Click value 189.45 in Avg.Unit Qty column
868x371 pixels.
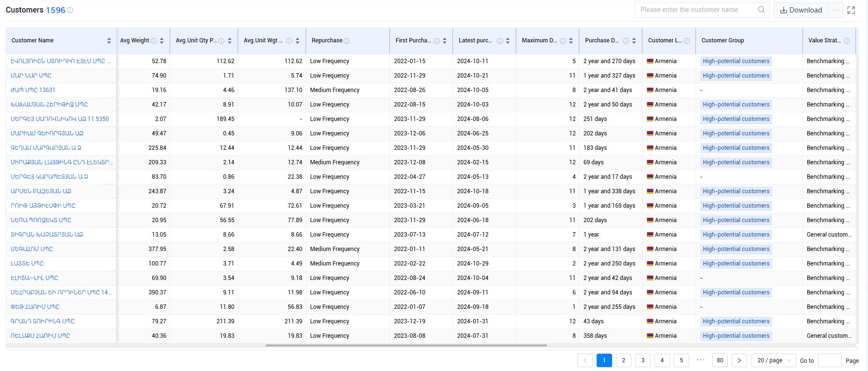226,119
